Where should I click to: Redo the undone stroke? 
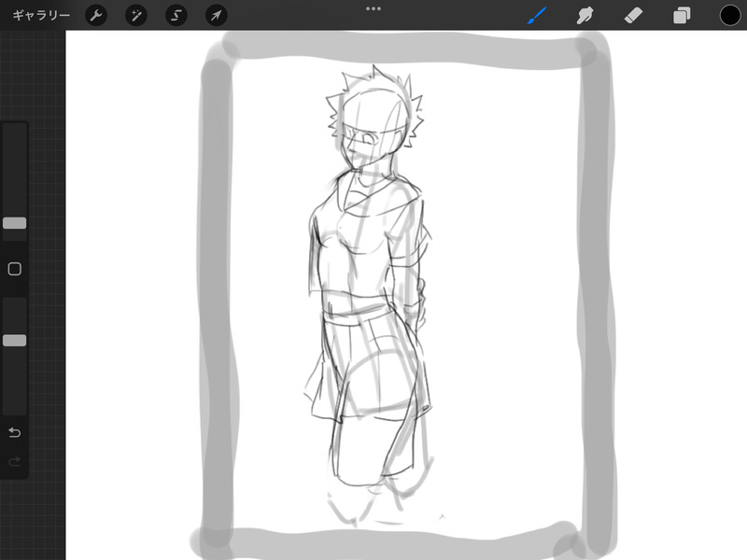15,461
